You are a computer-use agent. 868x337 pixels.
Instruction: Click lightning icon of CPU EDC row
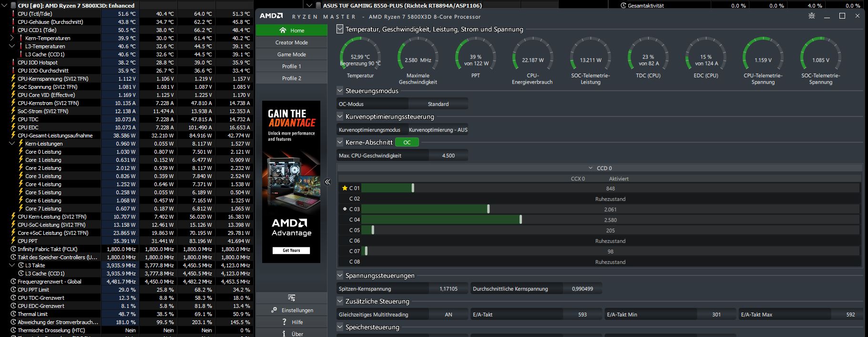tap(13, 127)
